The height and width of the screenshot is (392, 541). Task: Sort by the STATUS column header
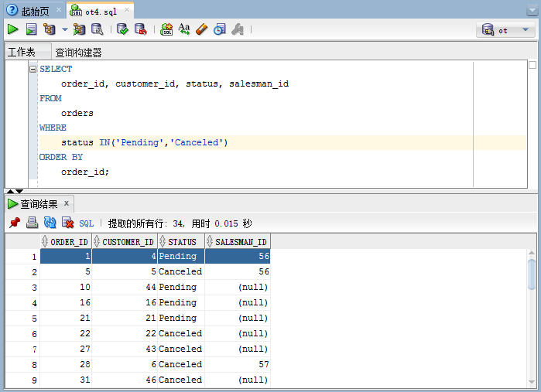click(x=182, y=241)
